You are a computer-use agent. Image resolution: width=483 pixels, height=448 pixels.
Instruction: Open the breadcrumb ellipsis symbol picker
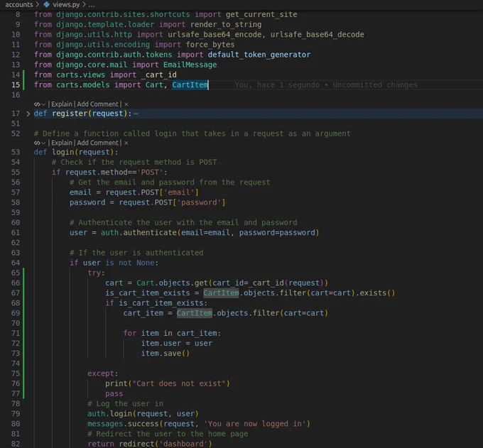coord(92,5)
